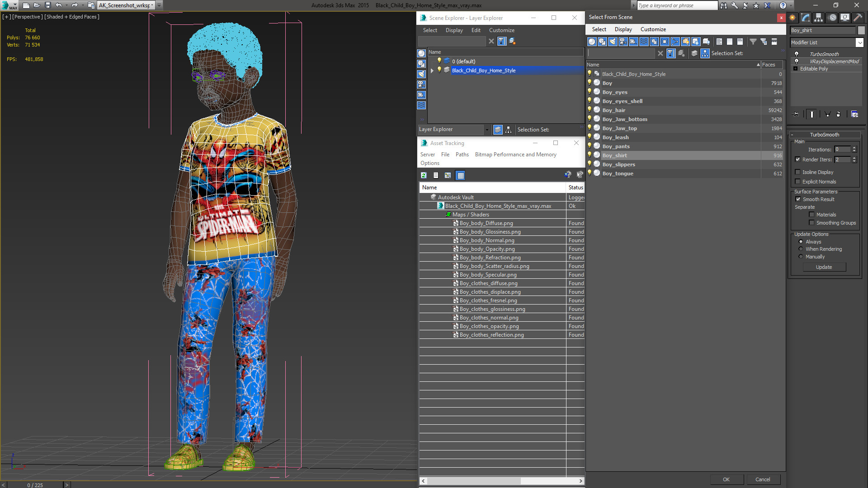Open the Undo history dropdown arrow
868x488 pixels.
66,5
